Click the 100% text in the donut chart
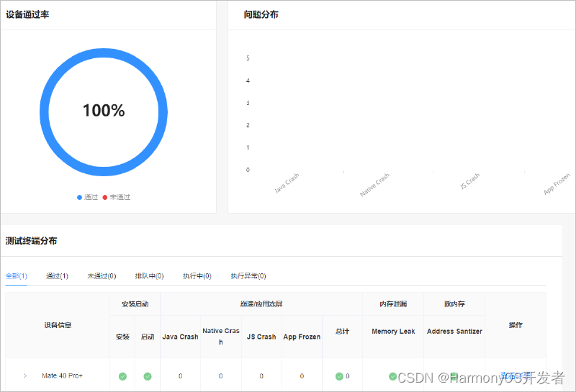 pyautogui.click(x=104, y=111)
